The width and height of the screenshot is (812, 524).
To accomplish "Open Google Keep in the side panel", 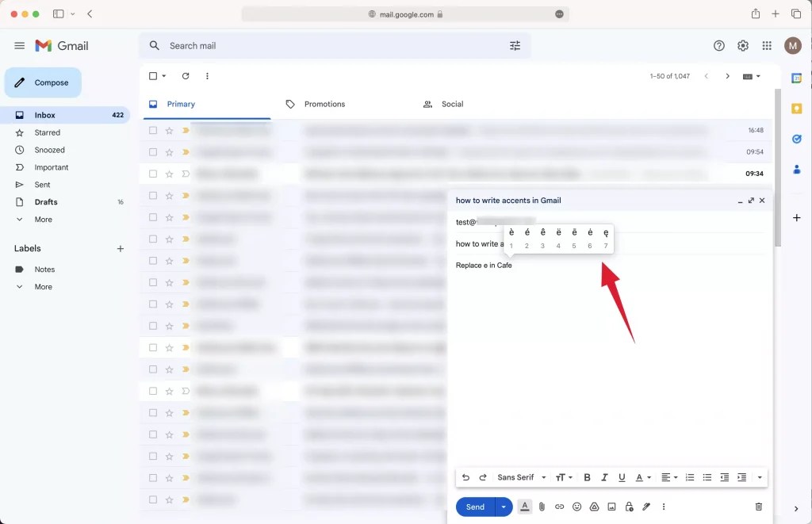I will 797,108.
